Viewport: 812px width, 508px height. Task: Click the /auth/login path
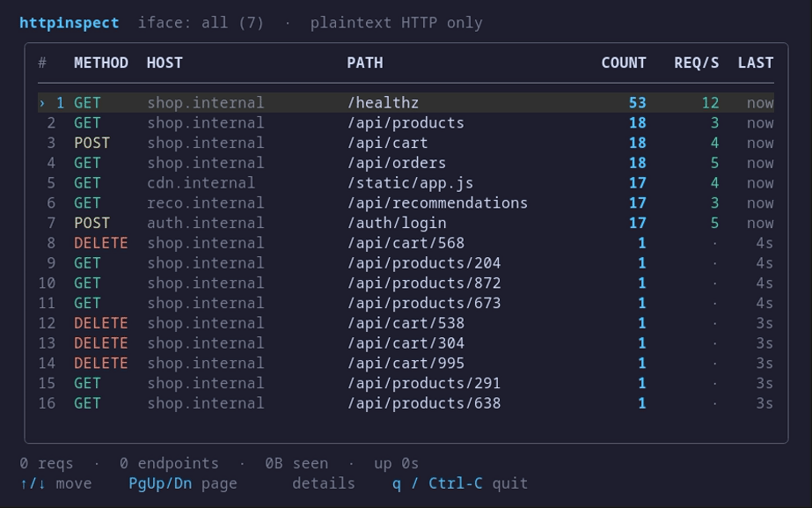[x=396, y=223]
